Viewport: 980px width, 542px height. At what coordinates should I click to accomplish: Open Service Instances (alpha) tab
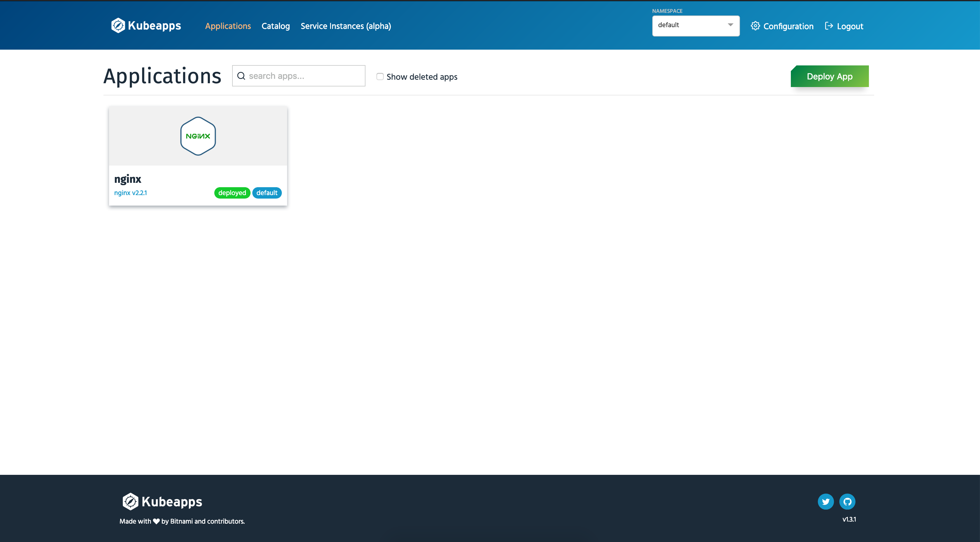(x=346, y=26)
